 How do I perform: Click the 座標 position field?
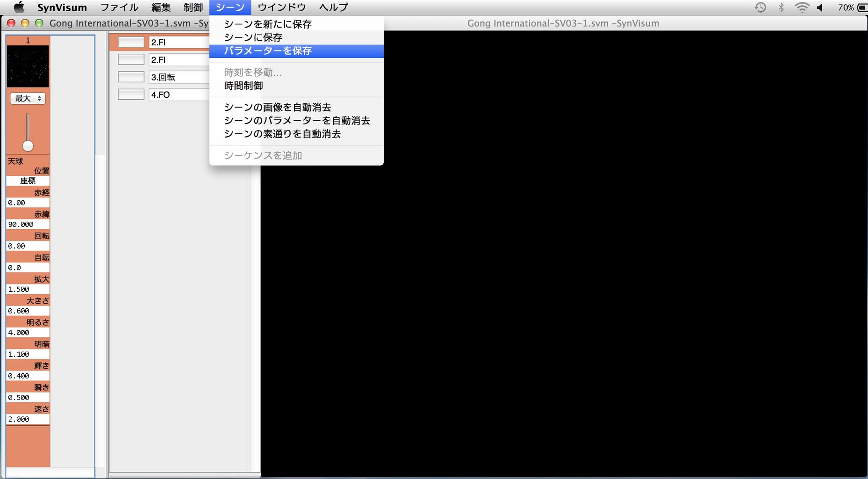click(28, 181)
